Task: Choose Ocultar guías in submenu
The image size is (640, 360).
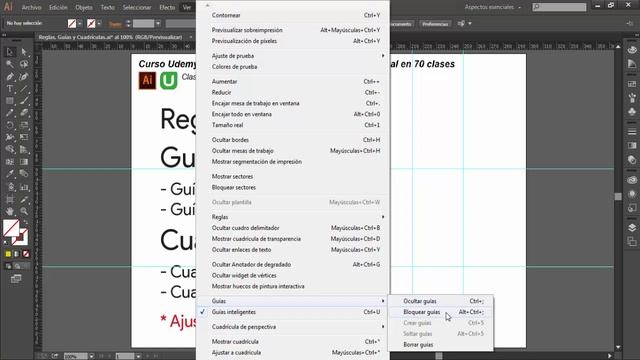Action: pyautogui.click(x=440, y=301)
